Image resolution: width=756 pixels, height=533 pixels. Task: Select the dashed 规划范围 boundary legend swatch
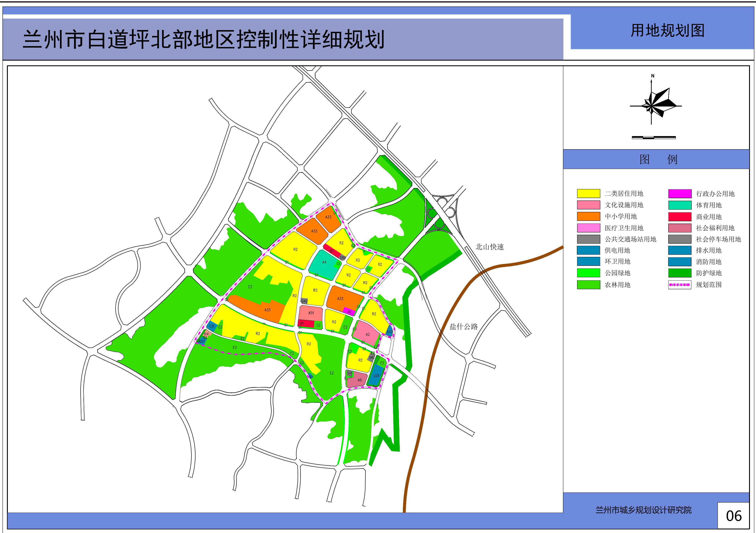tap(680, 285)
